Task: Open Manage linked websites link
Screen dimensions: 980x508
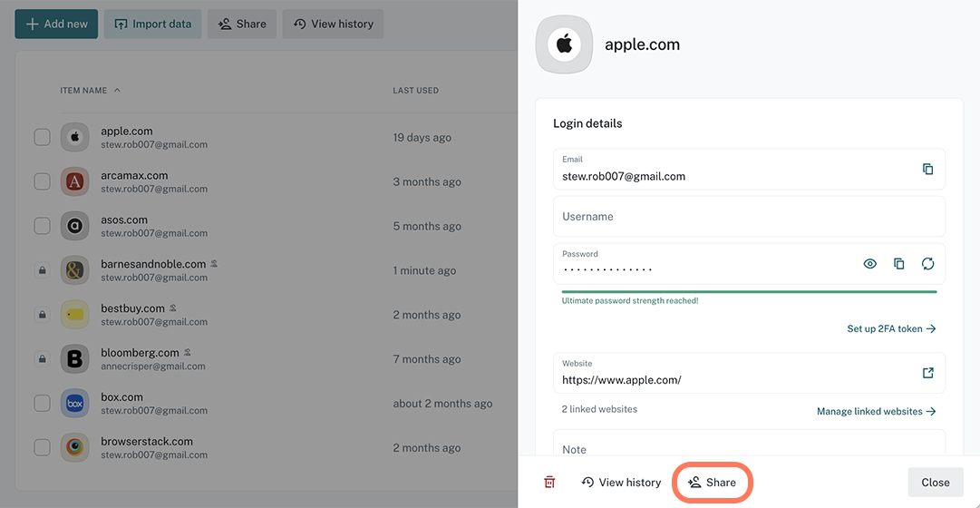Action: [877, 411]
